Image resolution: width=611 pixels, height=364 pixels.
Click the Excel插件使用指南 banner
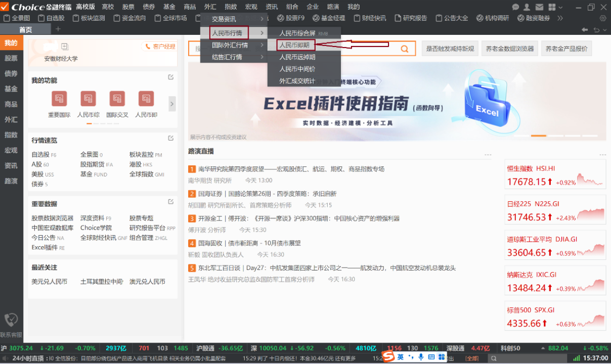[397, 102]
